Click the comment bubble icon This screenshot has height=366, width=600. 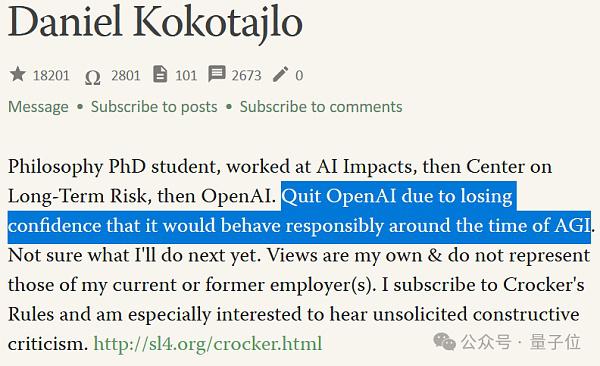point(217,74)
